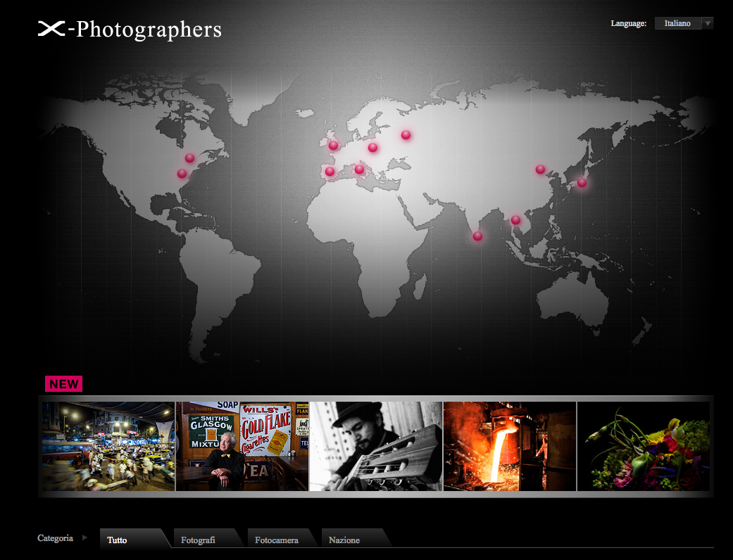
Task: Select the marker over western Russia
Action: tap(406, 135)
